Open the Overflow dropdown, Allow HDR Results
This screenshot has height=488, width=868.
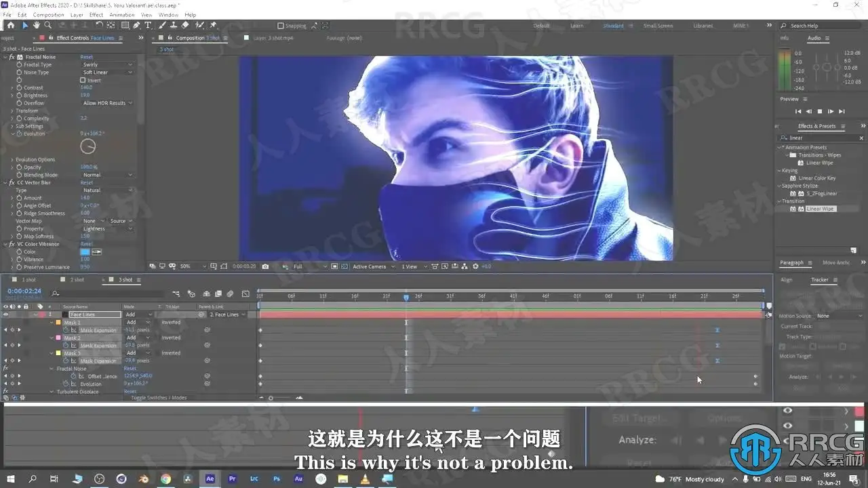[x=107, y=103]
